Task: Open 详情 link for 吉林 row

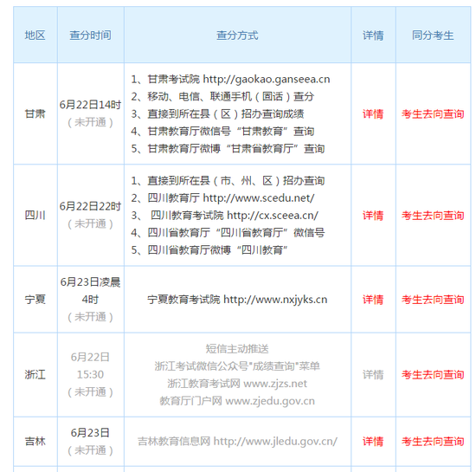Action: coord(373,442)
